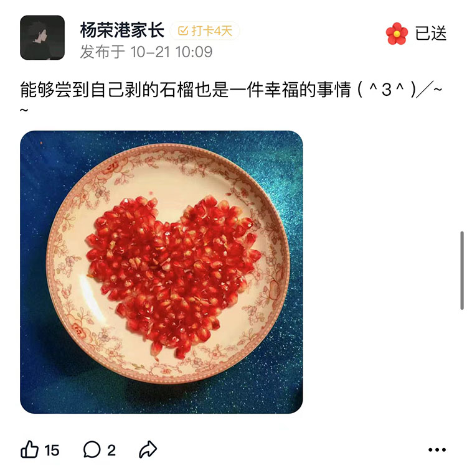Select post text about peeling 石榴
Viewport: 467px width, 476px height.
(x=231, y=97)
